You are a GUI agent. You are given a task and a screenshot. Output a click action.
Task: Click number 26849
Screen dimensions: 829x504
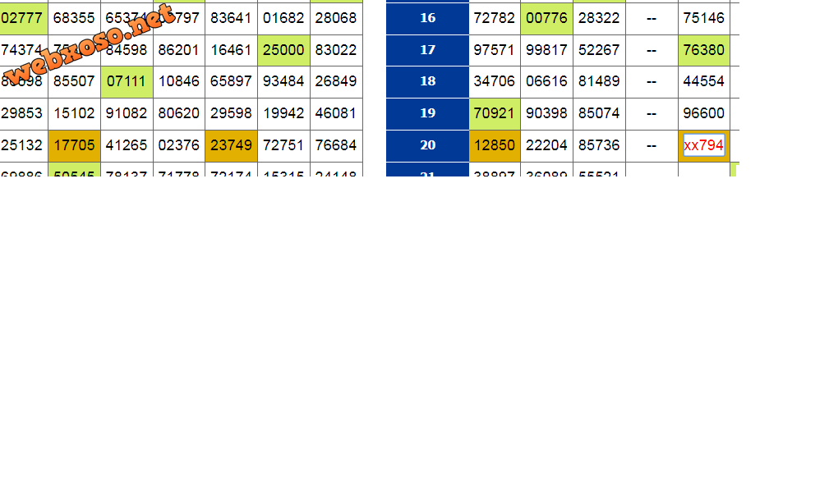(336, 82)
